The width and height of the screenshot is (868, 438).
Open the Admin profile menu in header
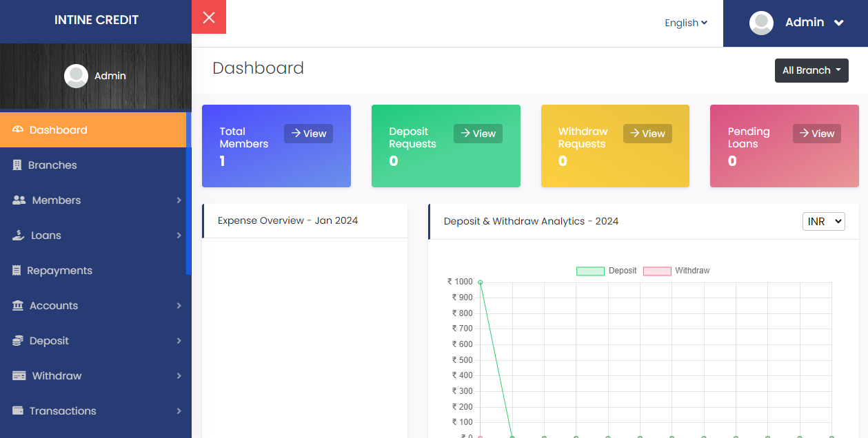796,23
